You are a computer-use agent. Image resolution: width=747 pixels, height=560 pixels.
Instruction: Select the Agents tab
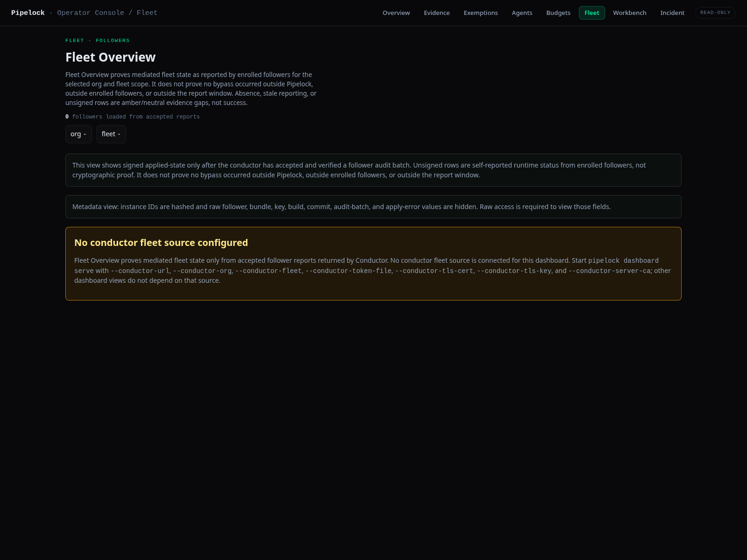pyautogui.click(x=521, y=13)
